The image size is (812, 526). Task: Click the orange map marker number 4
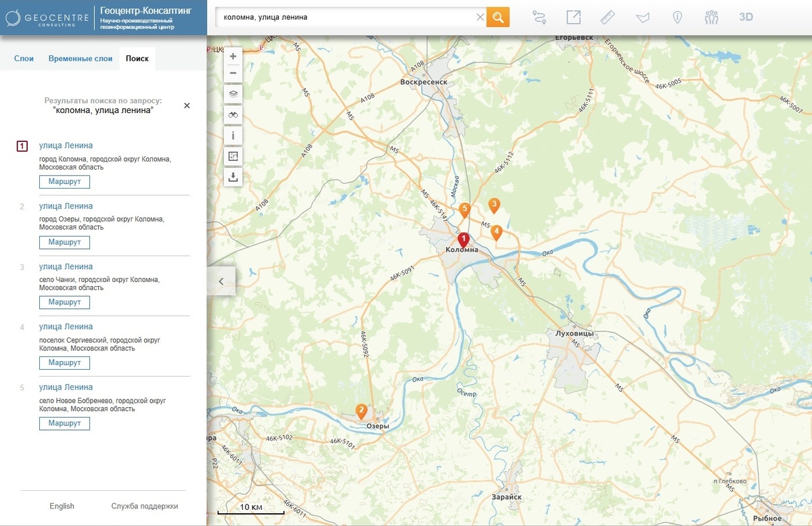497,232
